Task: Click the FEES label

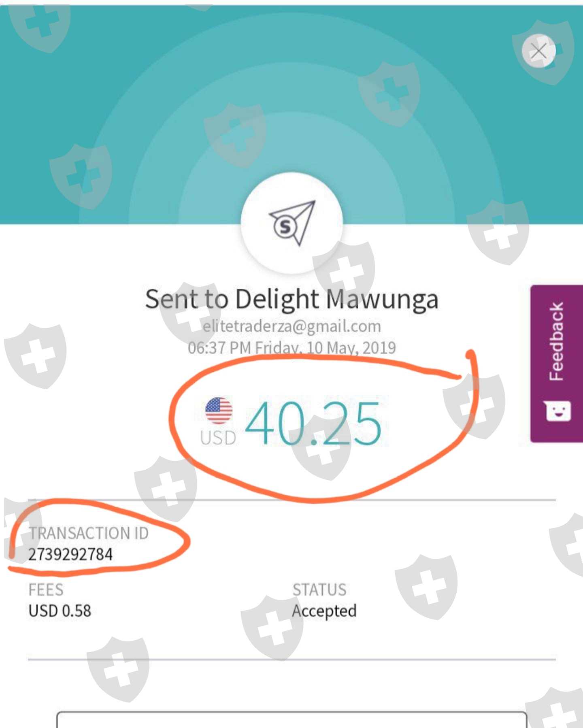Action: click(46, 590)
